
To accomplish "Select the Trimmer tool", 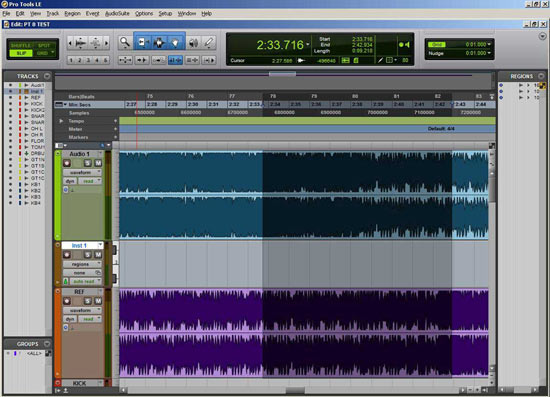I will [142, 43].
